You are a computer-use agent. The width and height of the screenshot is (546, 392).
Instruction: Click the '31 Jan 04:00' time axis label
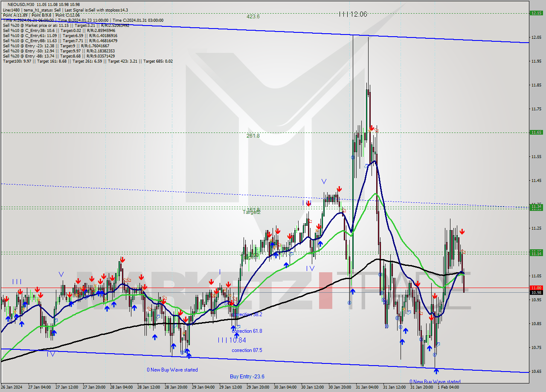pyautogui.click(x=367, y=387)
